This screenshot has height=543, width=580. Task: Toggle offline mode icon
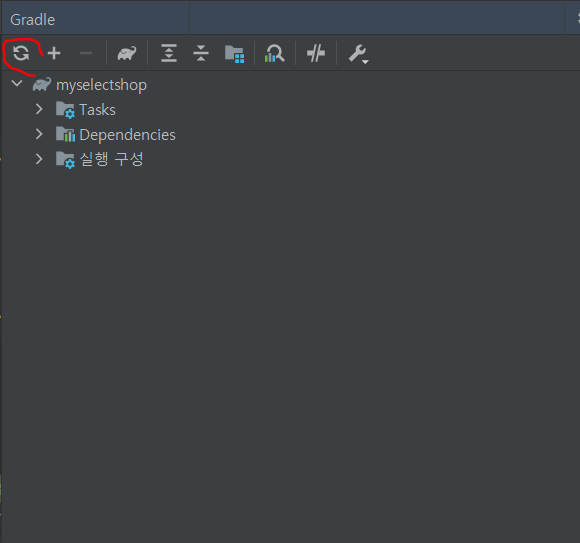pyautogui.click(x=316, y=53)
